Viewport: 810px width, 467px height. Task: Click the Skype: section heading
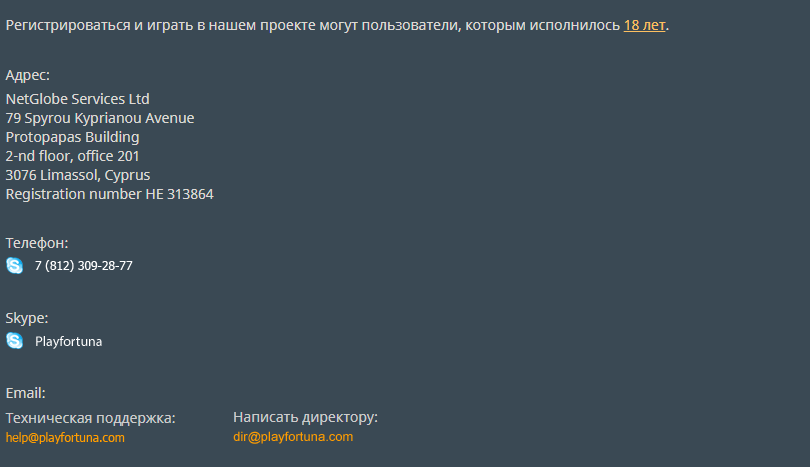click(27, 318)
